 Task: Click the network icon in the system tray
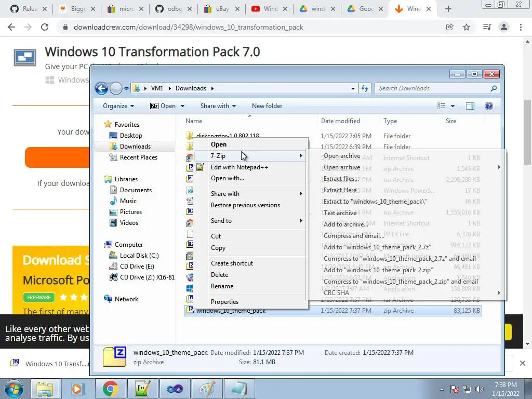[467, 389]
